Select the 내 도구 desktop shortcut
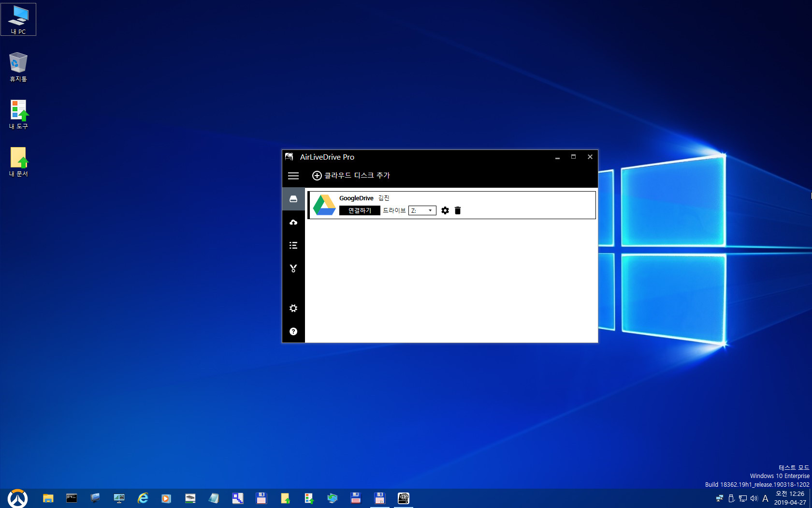 pos(18,115)
